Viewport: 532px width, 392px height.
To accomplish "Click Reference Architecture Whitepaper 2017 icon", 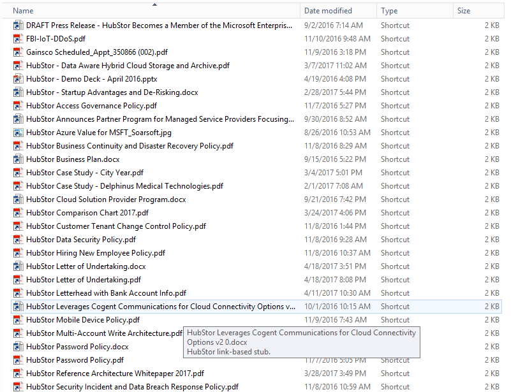I will (x=18, y=374).
